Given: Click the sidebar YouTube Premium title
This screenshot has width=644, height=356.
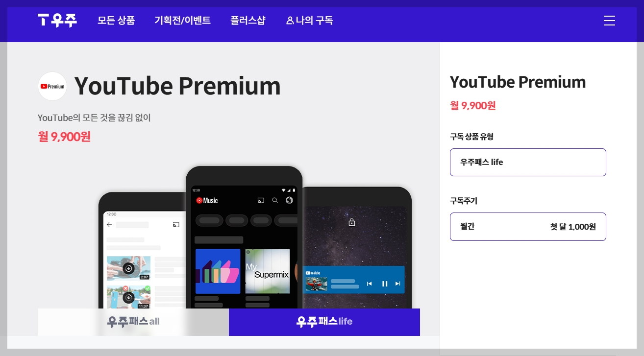Looking at the screenshot, I should coord(518,82).
